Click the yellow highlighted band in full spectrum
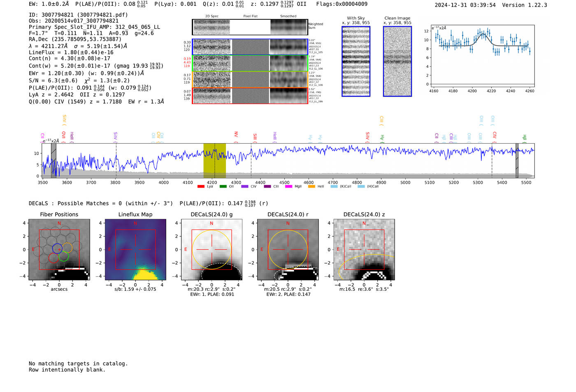This screenshot has width=576, height=392. click(214, 160)
